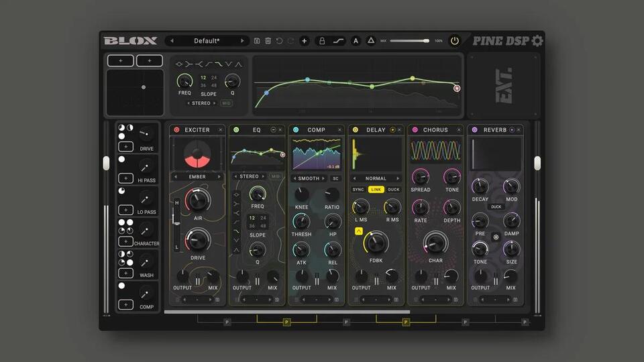Toggle the REVERB module power

click(x=474, y=129)
